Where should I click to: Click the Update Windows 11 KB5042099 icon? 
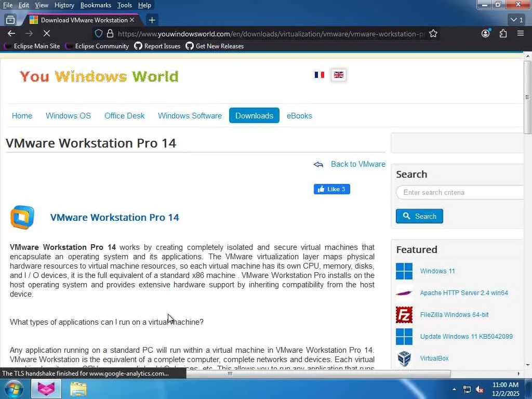[404, 337]
